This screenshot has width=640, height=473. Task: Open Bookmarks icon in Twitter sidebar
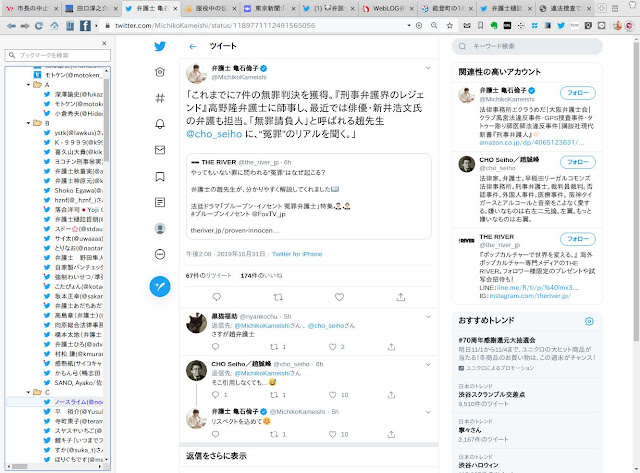tap(160, 176)
